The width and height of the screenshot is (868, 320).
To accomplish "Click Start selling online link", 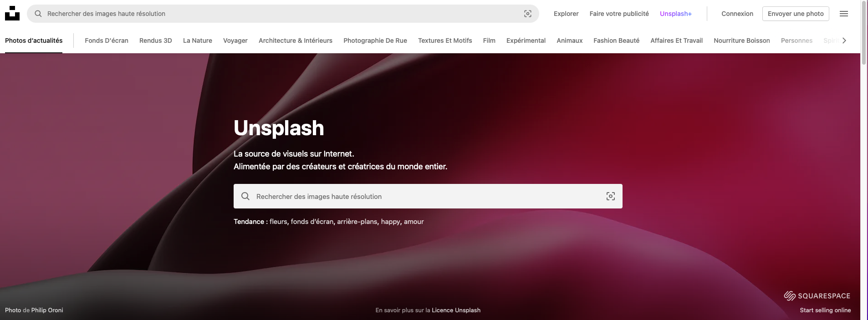I will click(825, 310).
